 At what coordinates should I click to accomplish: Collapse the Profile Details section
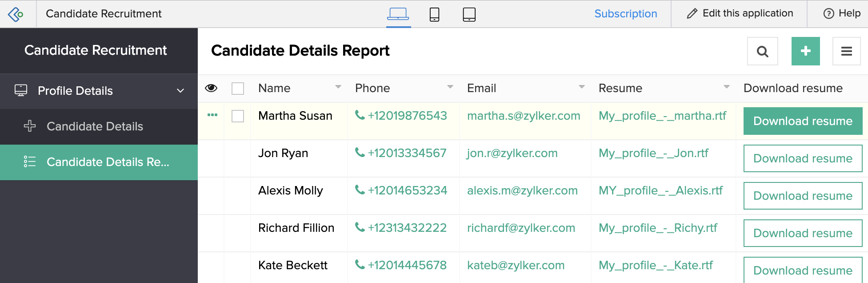[180, 91]
